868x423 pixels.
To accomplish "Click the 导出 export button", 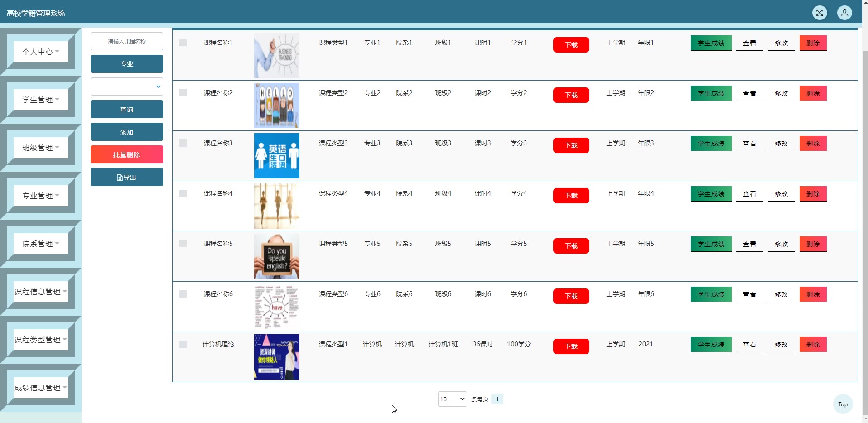I will tap(127, 177).
